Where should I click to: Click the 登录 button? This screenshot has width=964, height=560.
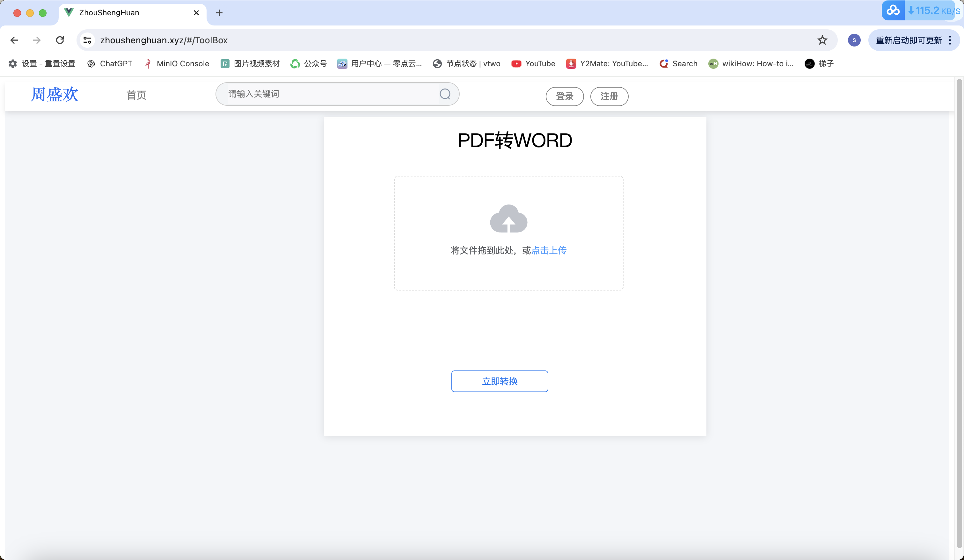pos(564,96)
